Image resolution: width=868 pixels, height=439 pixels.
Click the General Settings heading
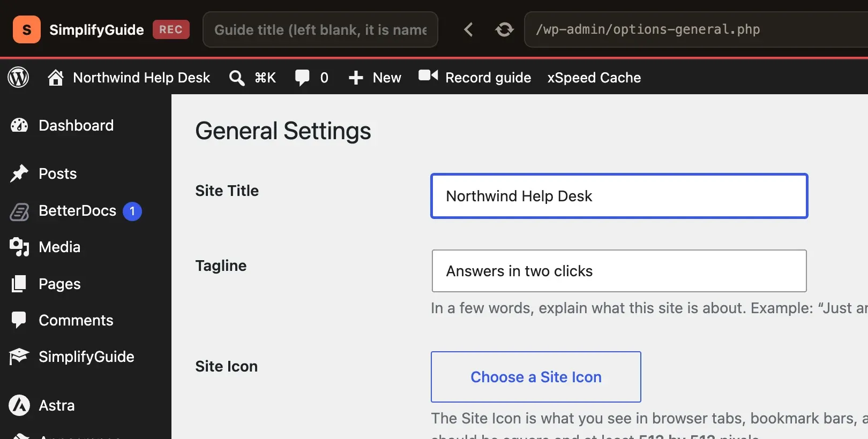[x=283, y=131]
